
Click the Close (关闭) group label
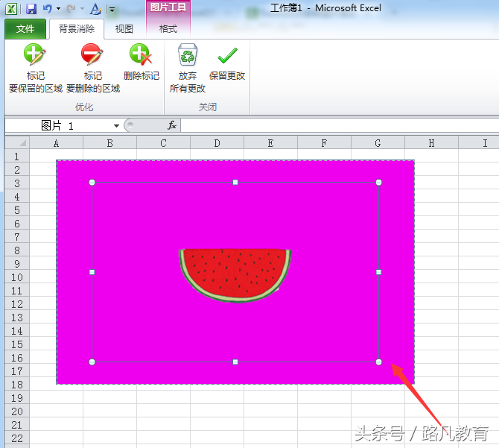coord(208,107)
